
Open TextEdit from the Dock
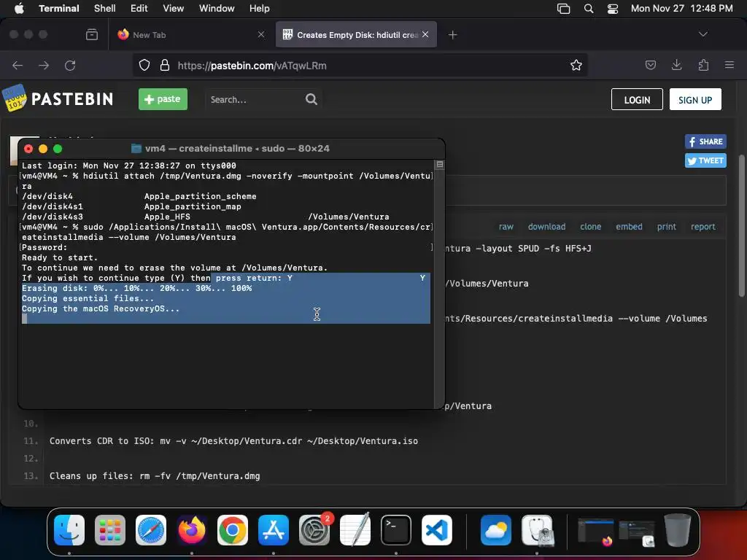point(355,530)
